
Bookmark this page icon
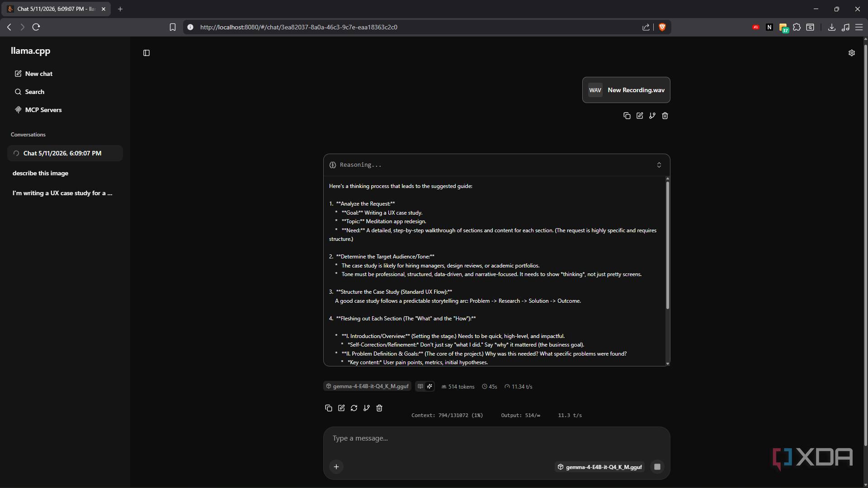click(x=173, y=27)
